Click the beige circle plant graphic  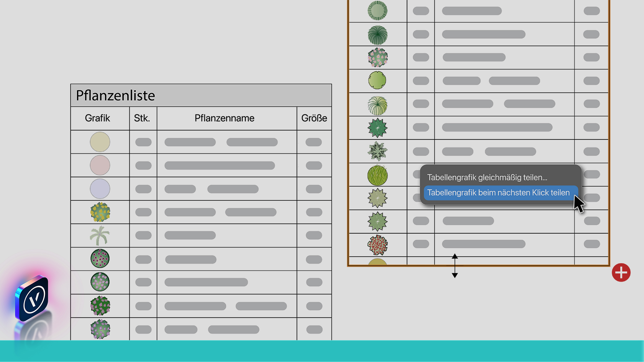click(100, 142)
